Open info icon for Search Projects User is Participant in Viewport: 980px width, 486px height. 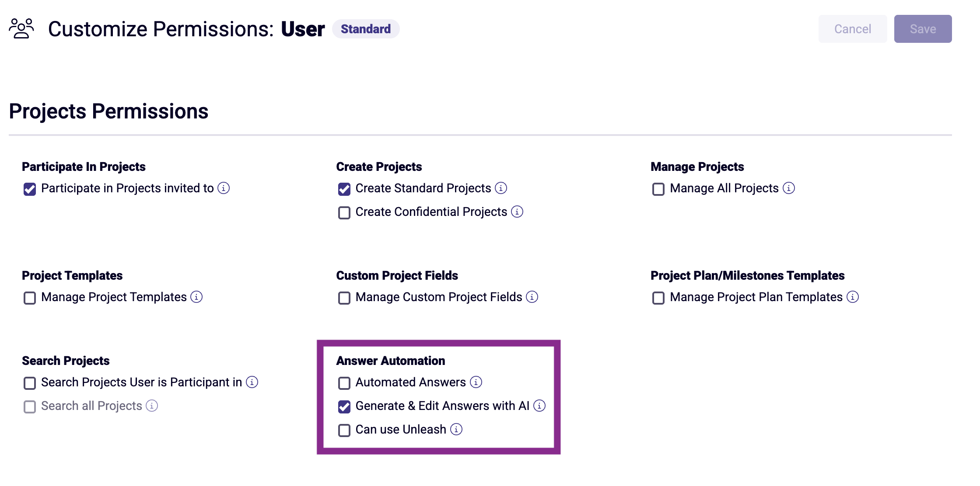tap(252, 382)
